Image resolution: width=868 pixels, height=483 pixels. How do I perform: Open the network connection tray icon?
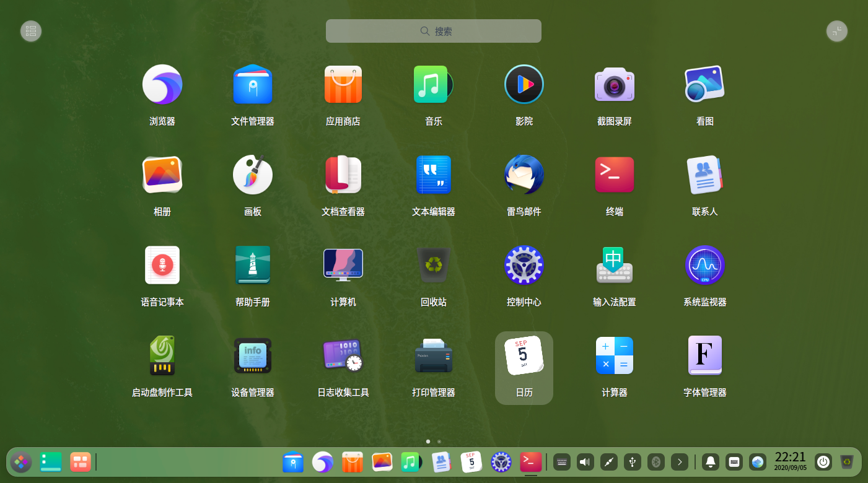coord(609,462)
